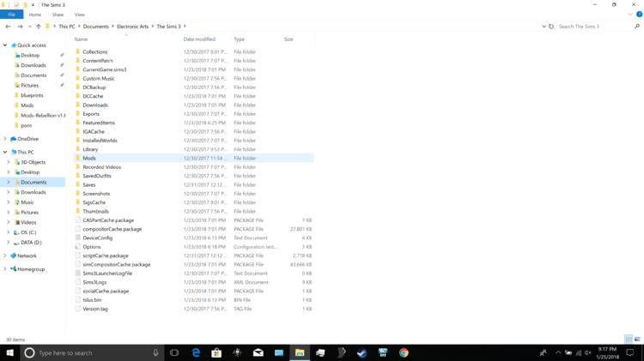The height and width of the screenshot is (361, 644).
Task: Go up one folder level arrow
Action: pos(38,27)
